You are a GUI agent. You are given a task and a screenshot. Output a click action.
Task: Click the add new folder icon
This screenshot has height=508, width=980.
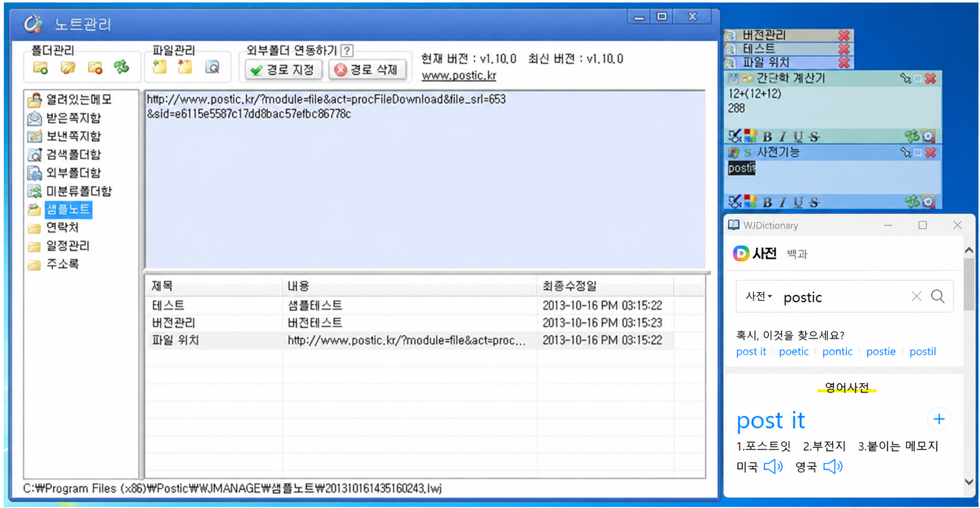(41, 68)
